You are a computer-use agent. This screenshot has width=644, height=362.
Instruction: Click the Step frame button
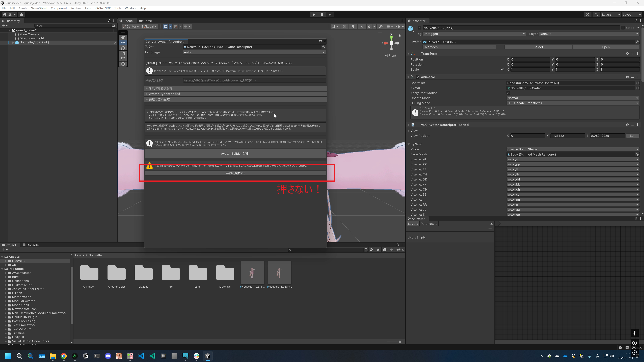point(330,14)
